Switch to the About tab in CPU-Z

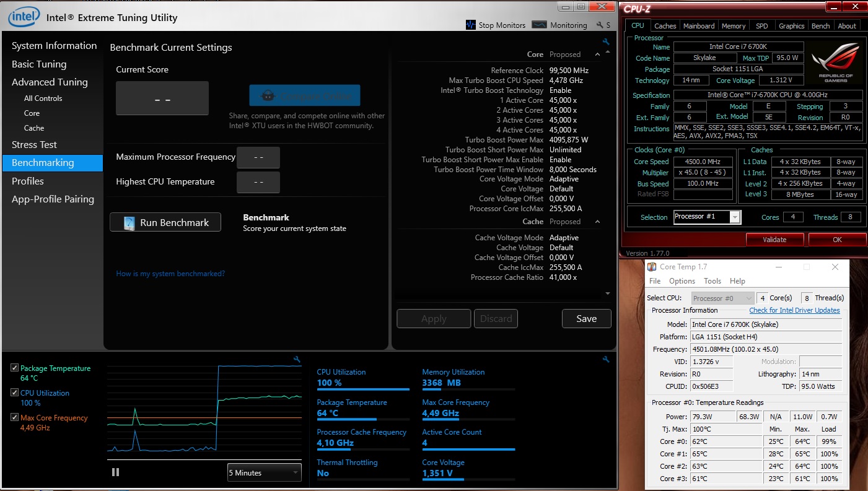pos(847,26)
